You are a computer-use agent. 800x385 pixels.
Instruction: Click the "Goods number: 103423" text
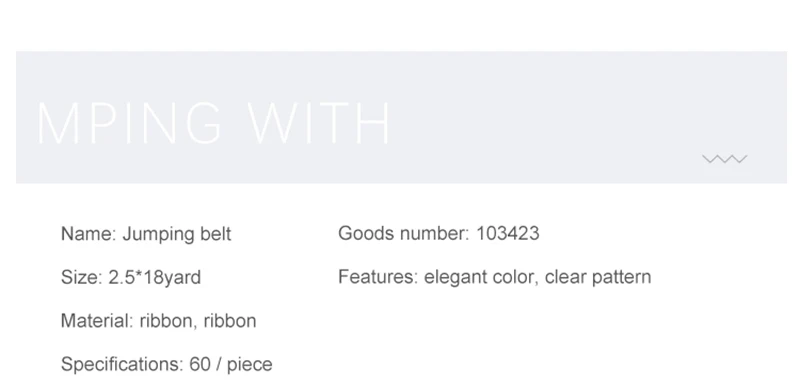pos(439,233)
